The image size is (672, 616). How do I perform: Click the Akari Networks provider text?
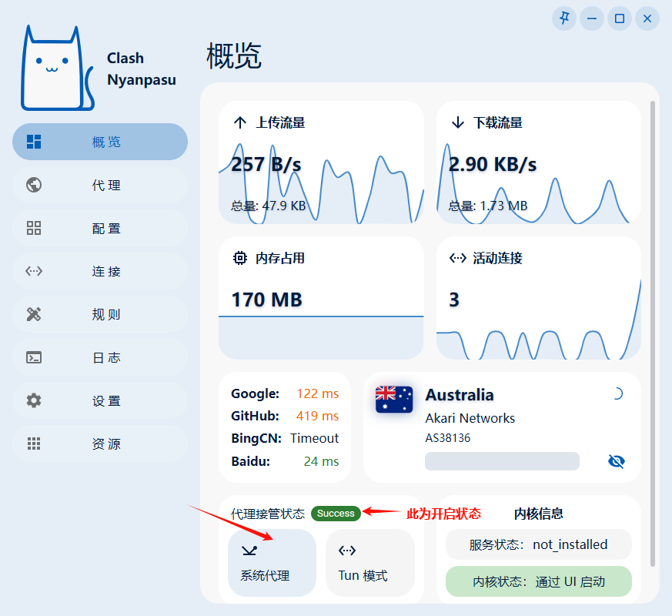click(470, 418)
